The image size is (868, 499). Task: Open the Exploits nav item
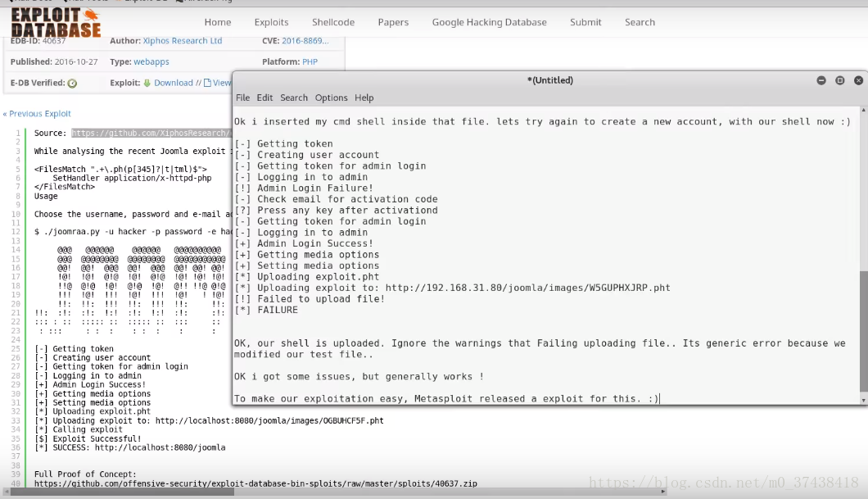[x=271, y=22]
